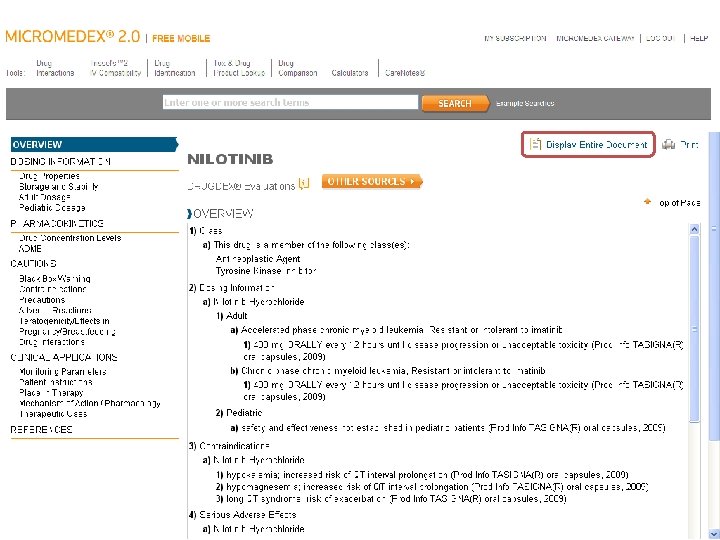Click the Top of Page arrow icon
The image size is (720, 540).
(x=647, y=202)
